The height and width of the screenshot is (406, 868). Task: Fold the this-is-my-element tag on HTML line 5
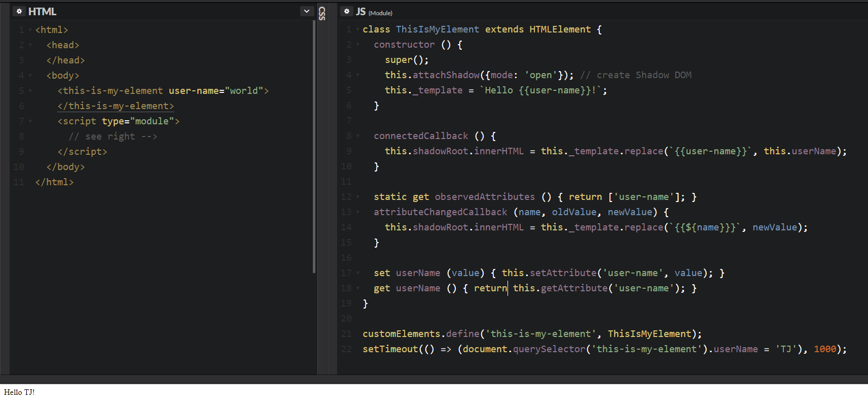[x=30, y=91]
